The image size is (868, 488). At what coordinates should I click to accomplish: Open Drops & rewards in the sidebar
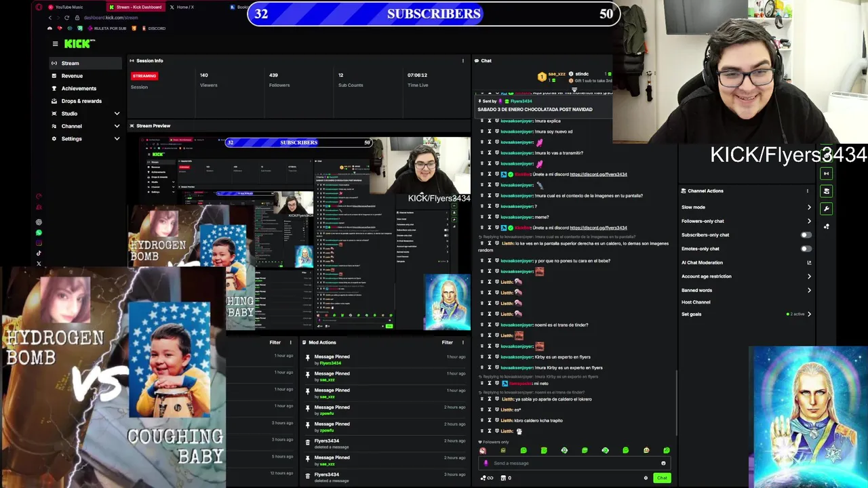[x=85, y=101]
